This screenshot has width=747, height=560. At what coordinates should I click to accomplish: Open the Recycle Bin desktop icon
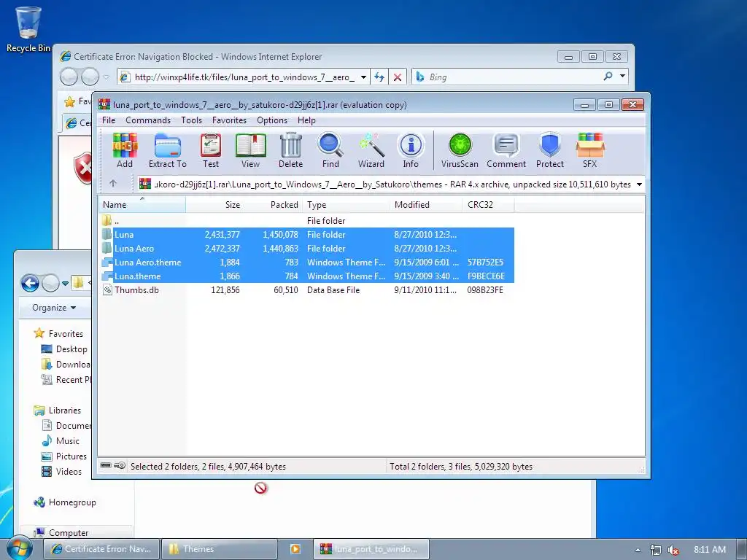pos(28,29)
